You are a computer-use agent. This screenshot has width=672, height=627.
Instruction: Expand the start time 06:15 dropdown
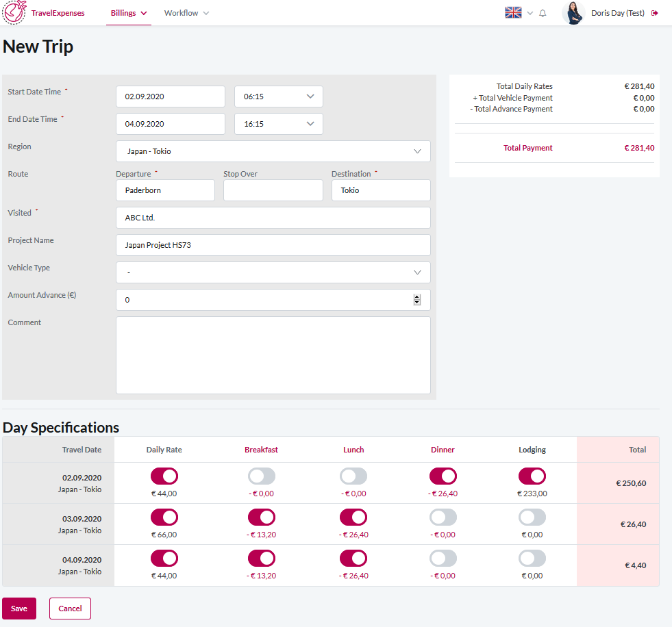278,97
